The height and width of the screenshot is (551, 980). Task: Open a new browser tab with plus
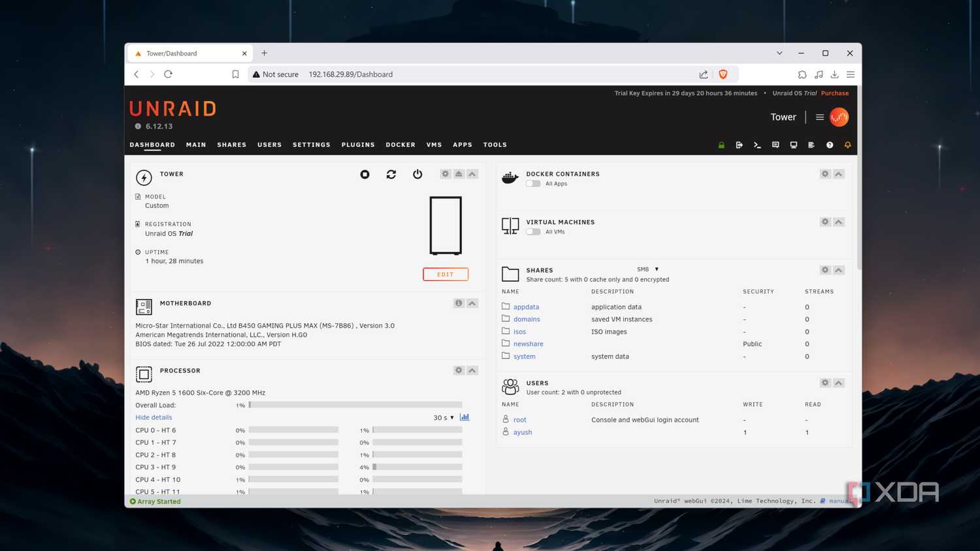pos(264,54)
